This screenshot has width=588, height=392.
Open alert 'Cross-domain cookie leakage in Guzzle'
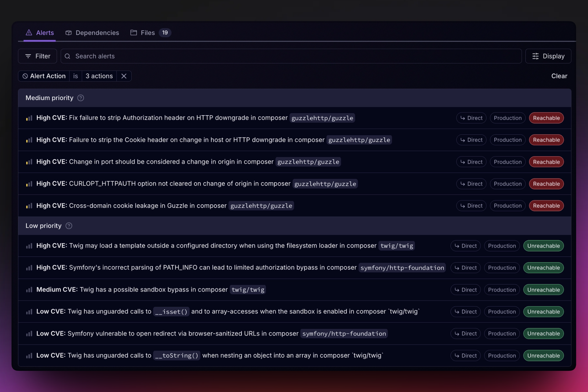(294, 206)
